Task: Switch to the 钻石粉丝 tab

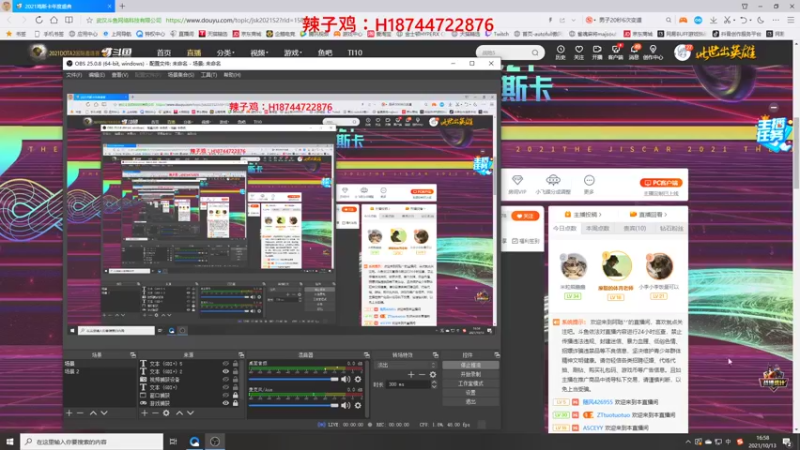Action: click(x=671, y=229)
